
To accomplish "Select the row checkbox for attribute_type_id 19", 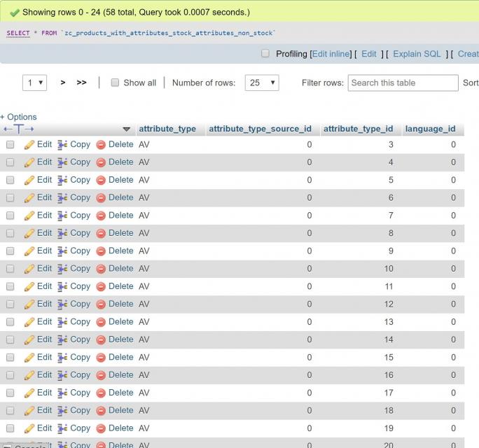I will (x=10, y=428).
